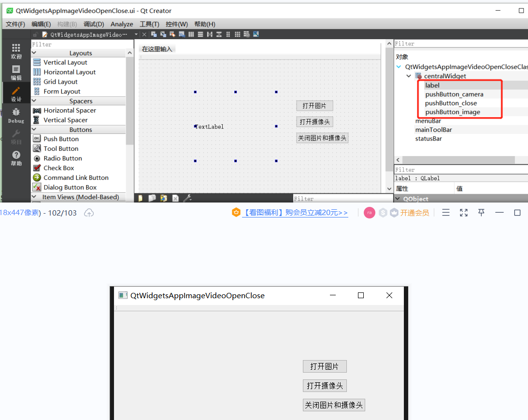Open Projects (项目) mode in sidebar
The width and height of the screenshot is (528, 420).
click(16, 137)
